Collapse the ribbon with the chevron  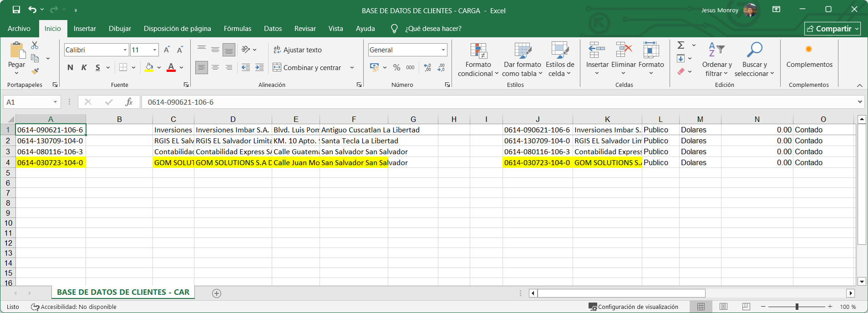(859, 85)
